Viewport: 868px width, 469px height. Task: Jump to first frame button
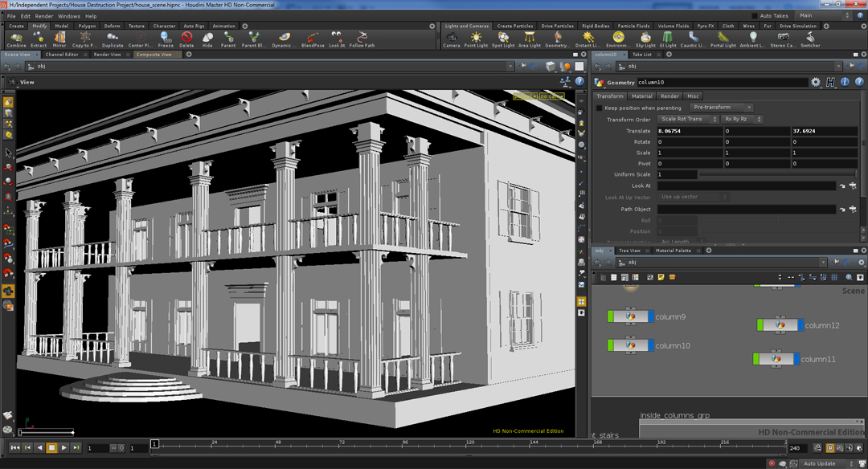click(x=15, y=448)
